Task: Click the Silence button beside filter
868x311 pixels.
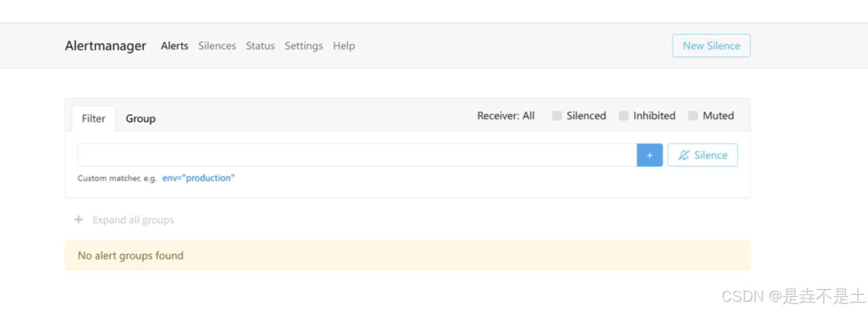Action: [x=702, y=155]
